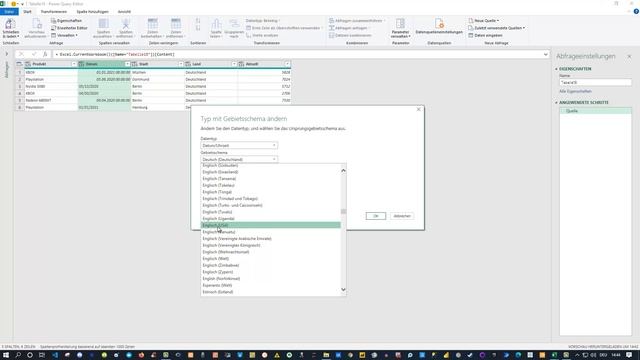Open Datentyp combo box in dialog
Screen dimensions: 640x360
[239, 145]
